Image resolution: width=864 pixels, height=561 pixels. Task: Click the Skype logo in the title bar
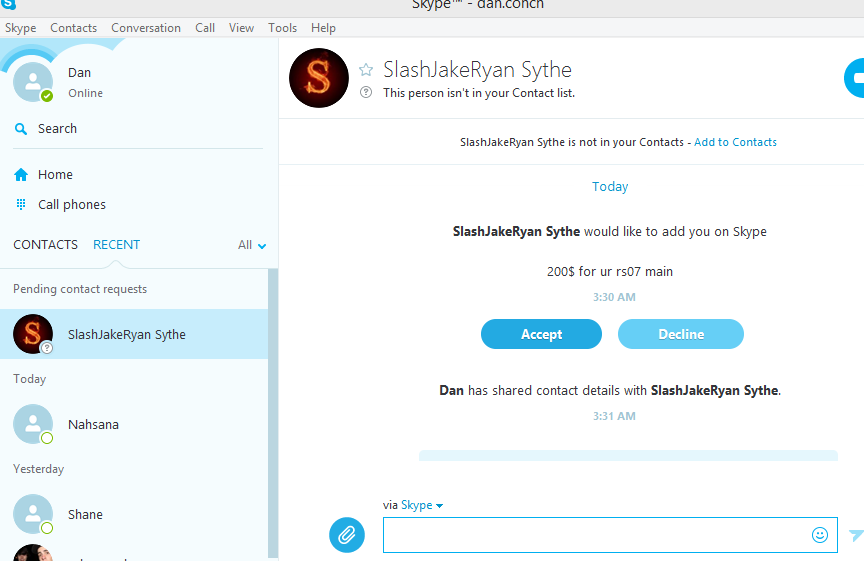coord(8,4)
